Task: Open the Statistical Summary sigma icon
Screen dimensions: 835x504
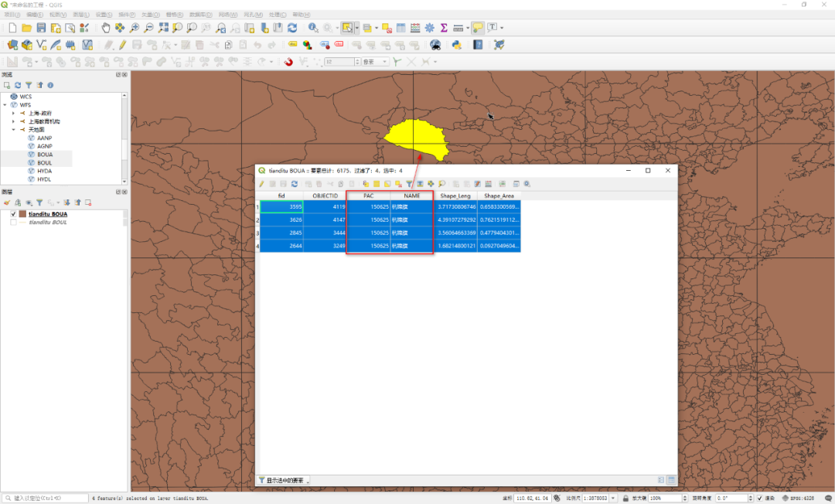Action: tap(444, 28)
